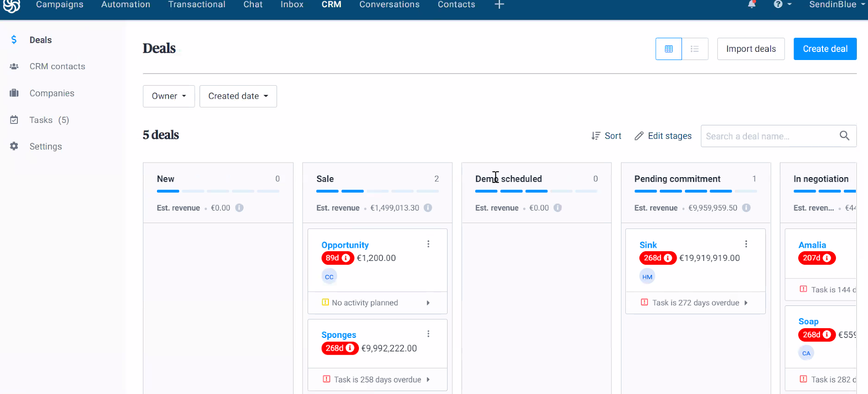Open three-dot menu on Sponges deal
Image resolution: width=868 pixels, height=394 pixels.
428,334
